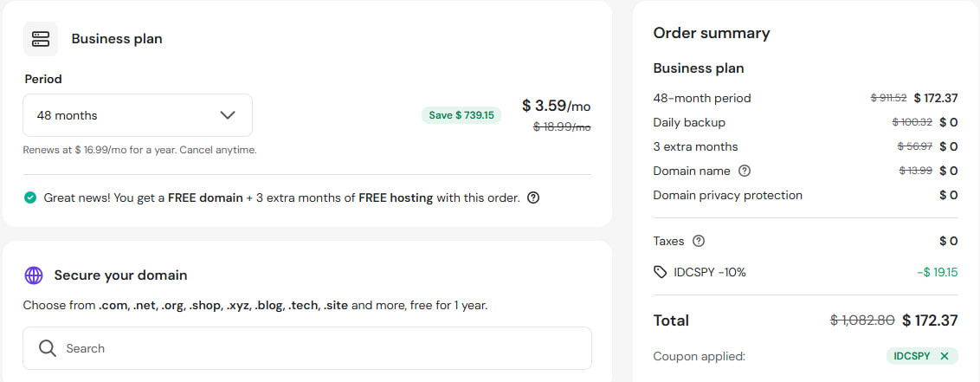Click the magnifier icon in domain search
980x382 pixels.
(x=48, y=348)
